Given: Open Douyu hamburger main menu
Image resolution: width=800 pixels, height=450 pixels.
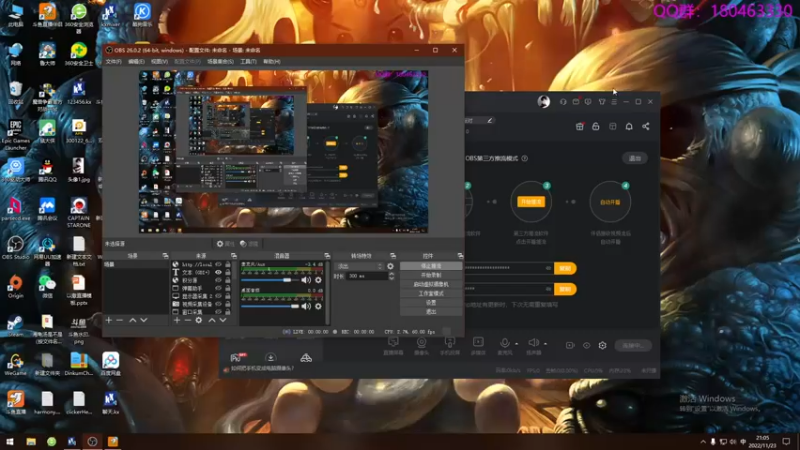Looking at the screenshot, I should click(x=614, y=102).
